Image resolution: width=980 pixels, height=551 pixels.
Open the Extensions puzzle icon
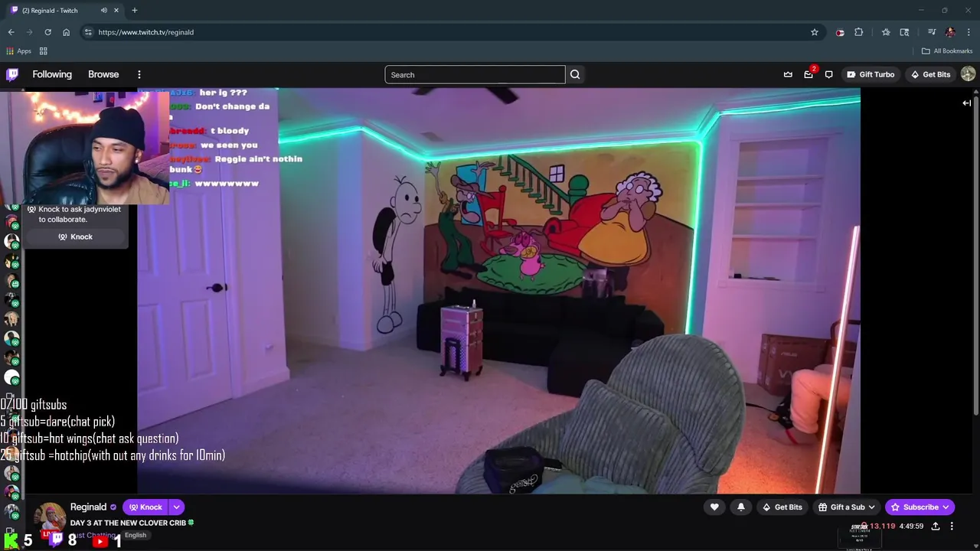[x=858, y=32]
